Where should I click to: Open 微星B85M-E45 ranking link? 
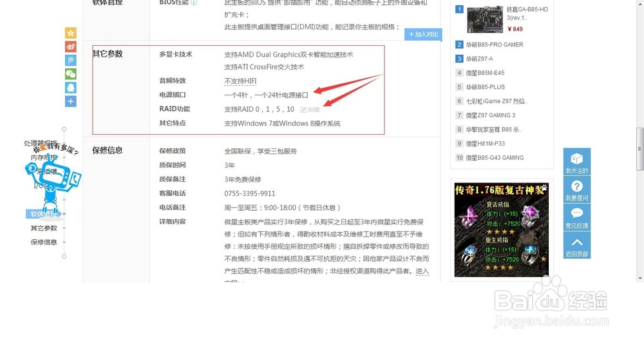[485, 73]
